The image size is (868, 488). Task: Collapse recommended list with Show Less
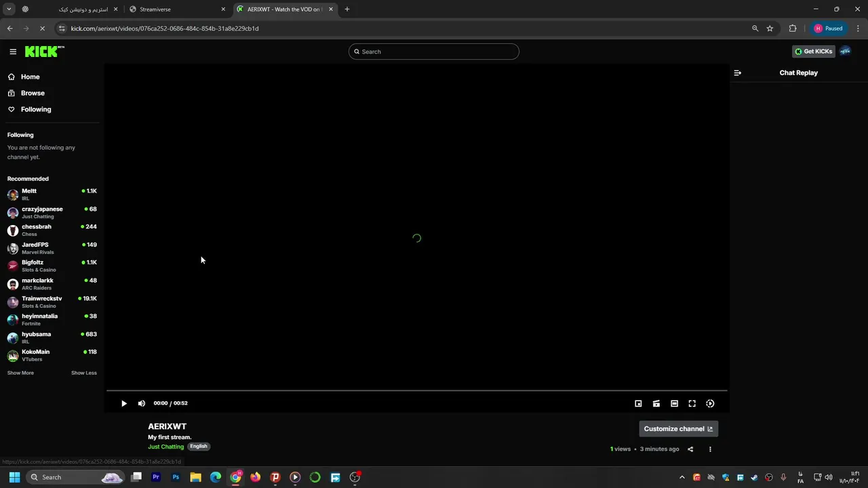(84, 373)
